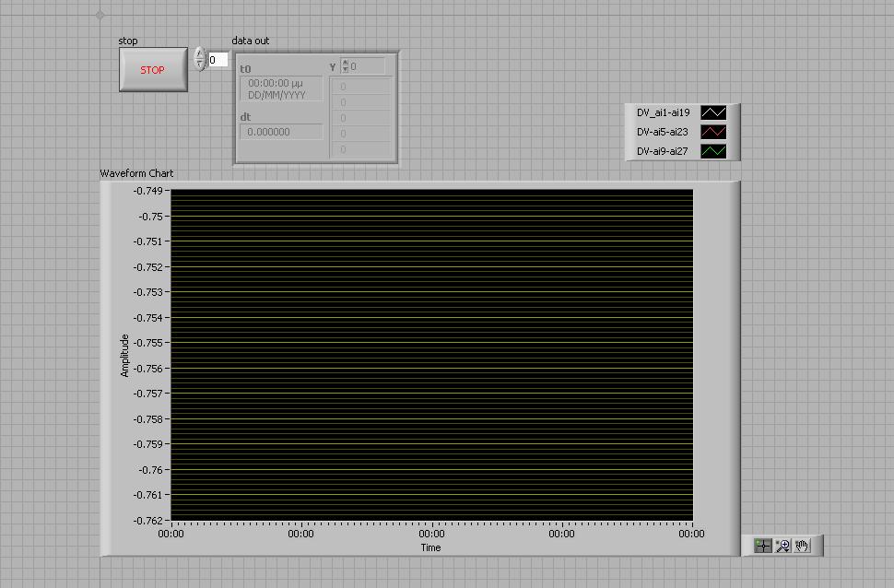Click inside the black waveform plot area
The width and height of the screenshot is (894, 588).
click(x=431, y=355)
